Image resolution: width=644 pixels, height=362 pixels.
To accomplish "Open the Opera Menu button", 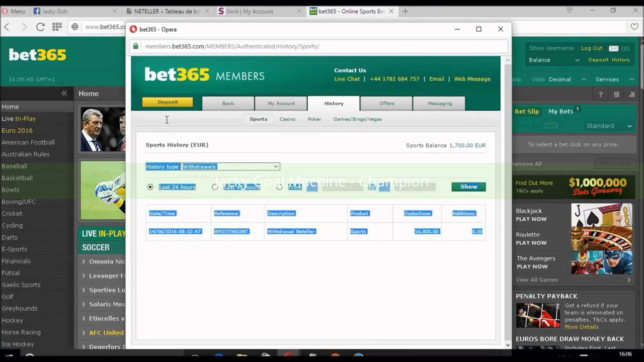I will click(14, 11).
